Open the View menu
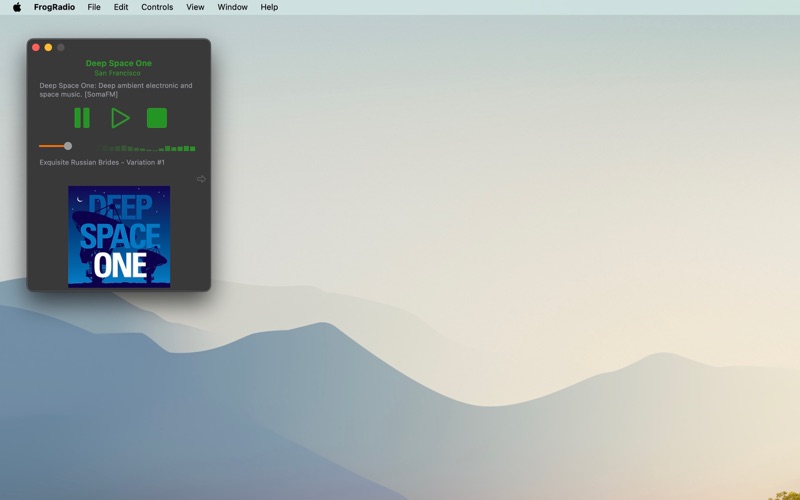The width and height of the screenshot is (800, 500). click(x=195, y=7)
